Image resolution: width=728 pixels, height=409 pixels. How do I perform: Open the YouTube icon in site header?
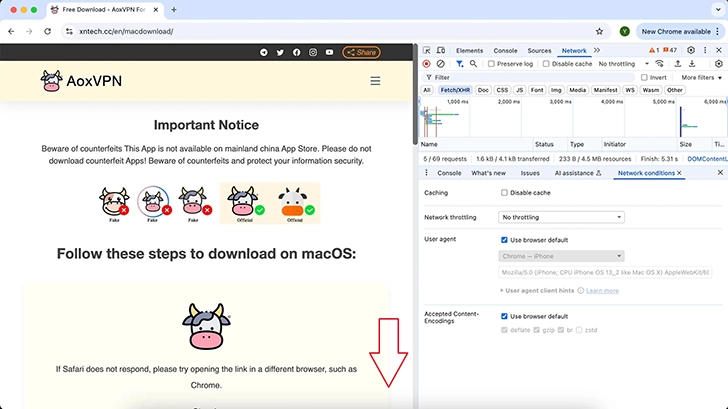tap(329, 52)
